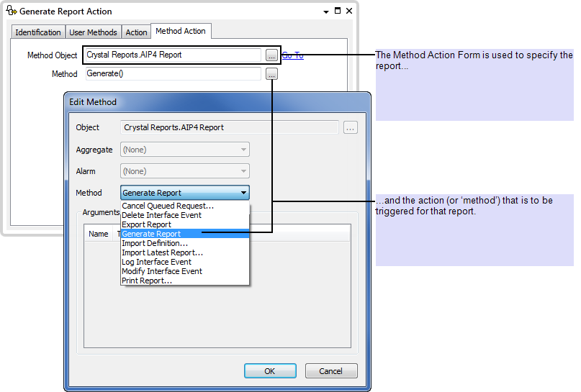This screenshot has width=581, height=392.
Task: Open the Action tab
Action: pyautogui.click(x=136, y=32)
